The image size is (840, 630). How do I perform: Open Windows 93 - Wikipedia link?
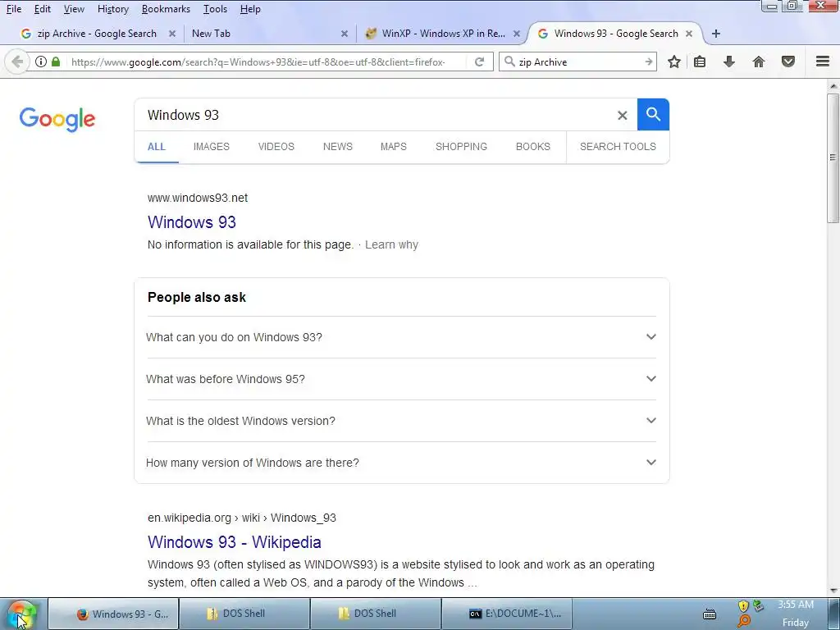pyautogui.click(x=234, y=542)
